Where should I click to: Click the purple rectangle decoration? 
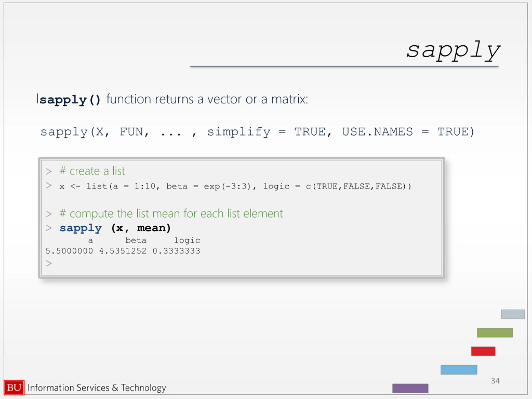click(410, 388)
